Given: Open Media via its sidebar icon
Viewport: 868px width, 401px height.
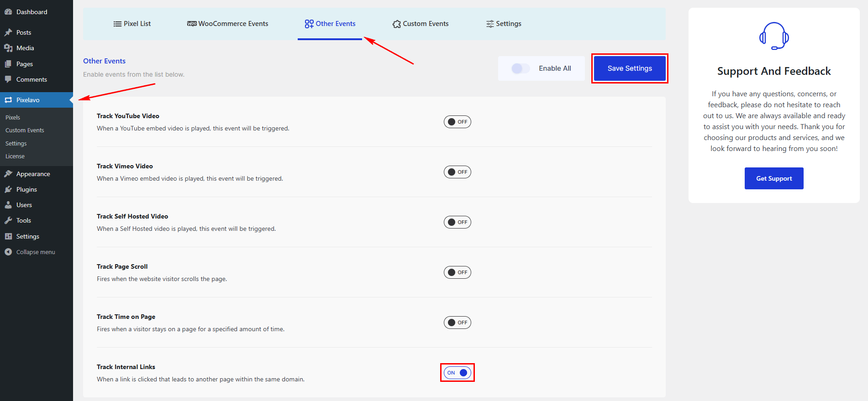Looking at the screenshot, I should [x=8, y=48].
